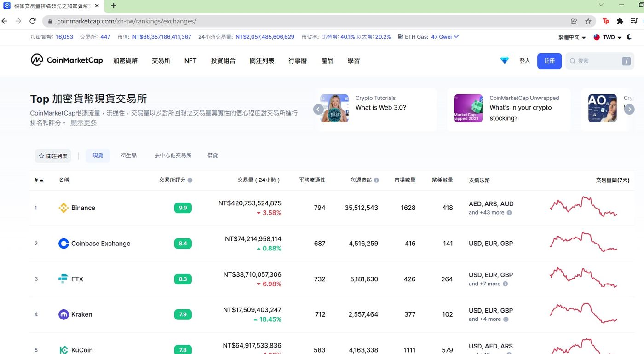
Task: Open the 加密貨幣 menu
Action: [x=125, y=61]
